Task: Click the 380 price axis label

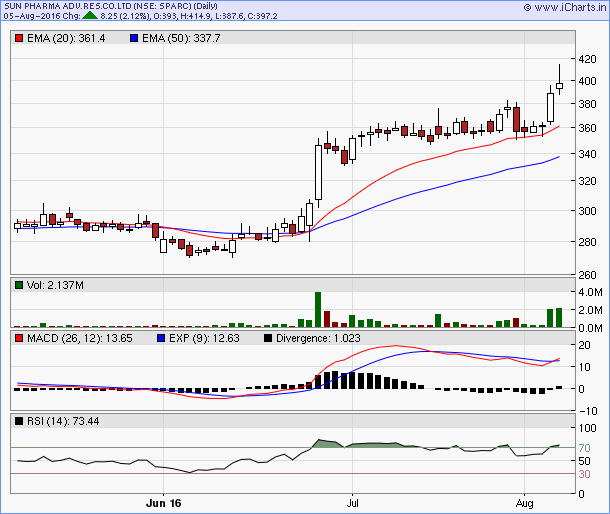Action: pos(587,104)
